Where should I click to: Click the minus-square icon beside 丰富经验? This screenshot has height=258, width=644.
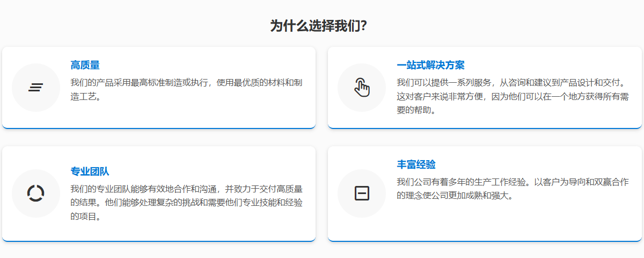362,193
